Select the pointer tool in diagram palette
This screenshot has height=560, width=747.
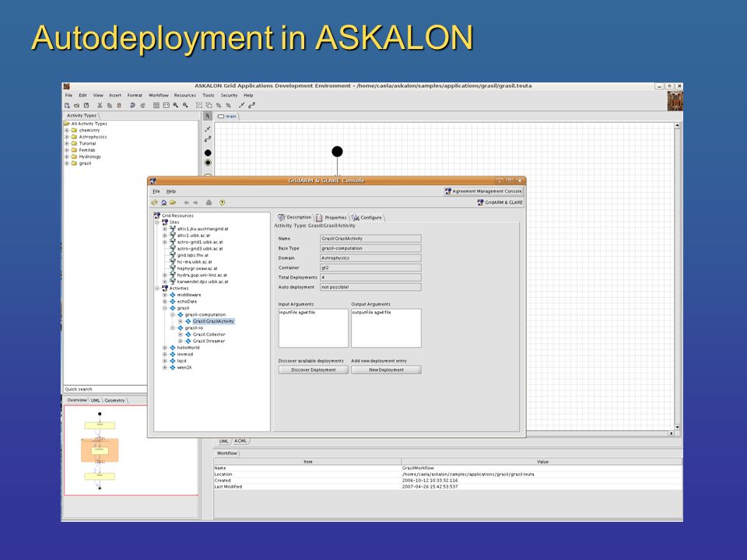[208, 116]
